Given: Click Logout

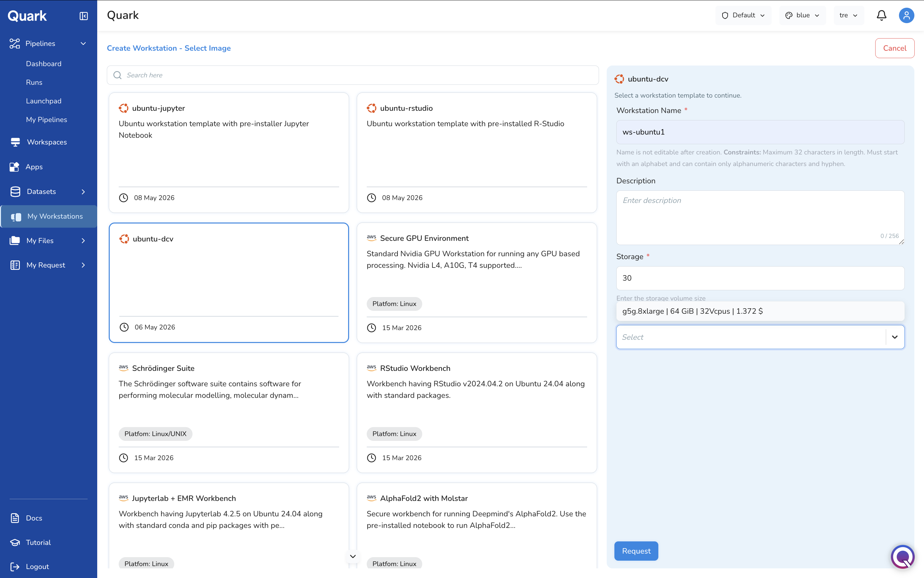Looking at the screenshot, I should [x=38, y=566].
